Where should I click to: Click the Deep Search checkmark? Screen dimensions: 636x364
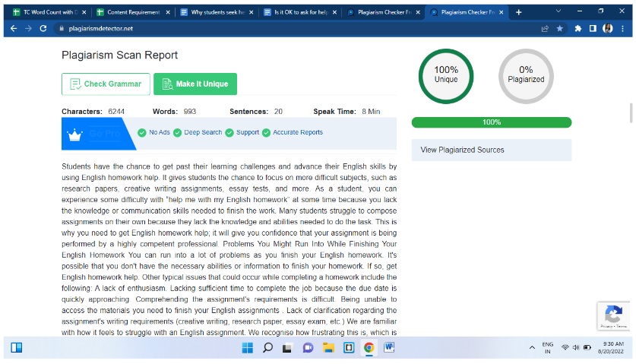click(177, 133)
